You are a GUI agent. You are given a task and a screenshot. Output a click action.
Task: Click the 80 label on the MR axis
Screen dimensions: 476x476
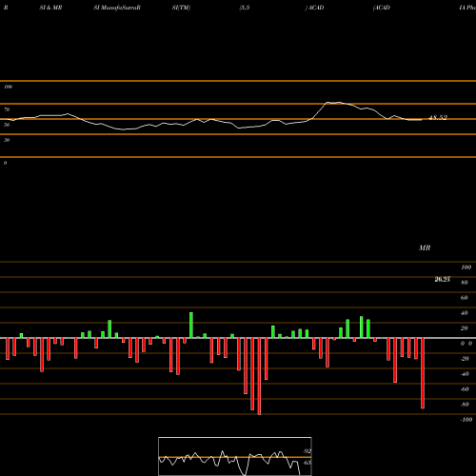pos(465,283)
